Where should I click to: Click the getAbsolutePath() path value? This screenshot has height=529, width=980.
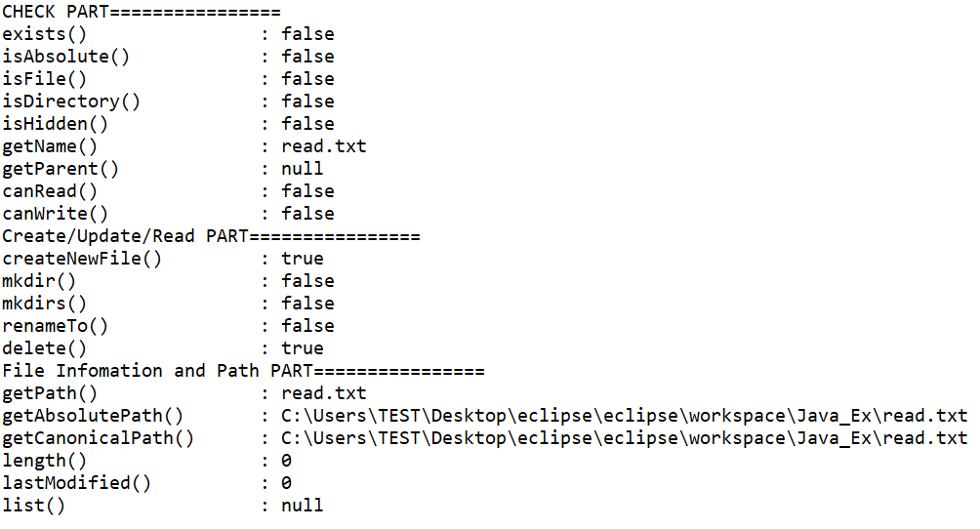click(625, 416)
